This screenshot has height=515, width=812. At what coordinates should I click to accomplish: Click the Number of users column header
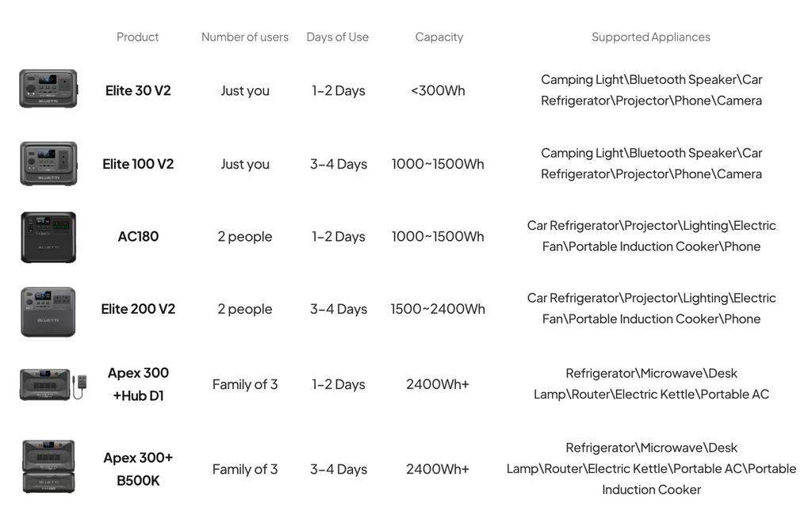(245, 37)
